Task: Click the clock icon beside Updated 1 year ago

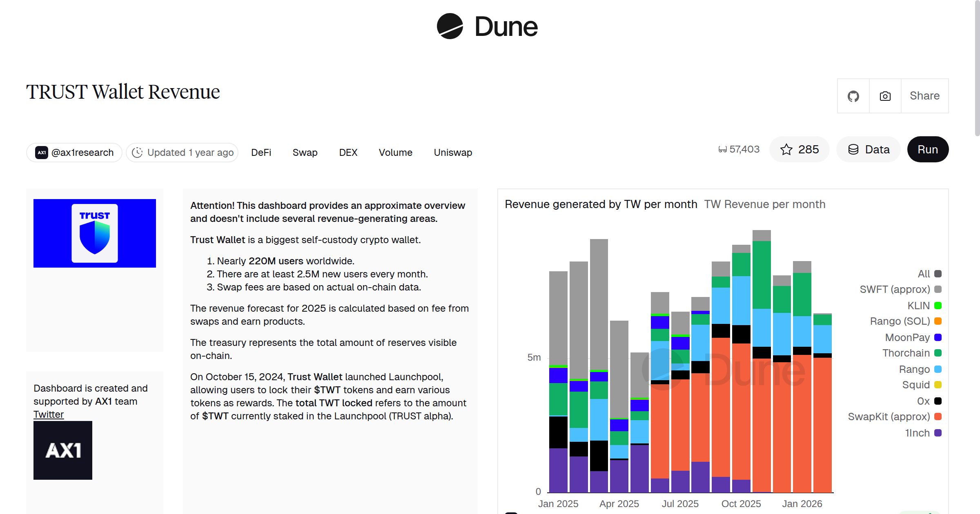Action: tap(137, 152)
